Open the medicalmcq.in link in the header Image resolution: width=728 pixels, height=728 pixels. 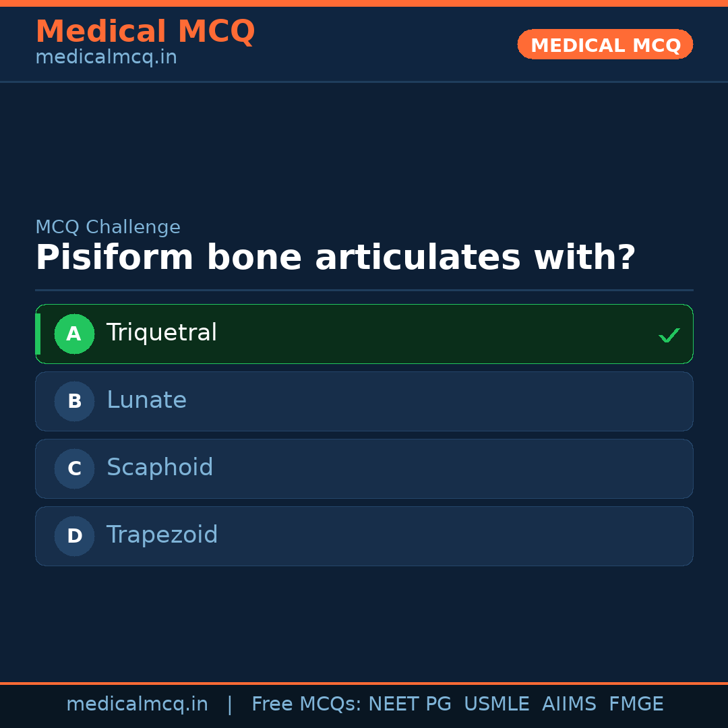(x=106, y=57)
